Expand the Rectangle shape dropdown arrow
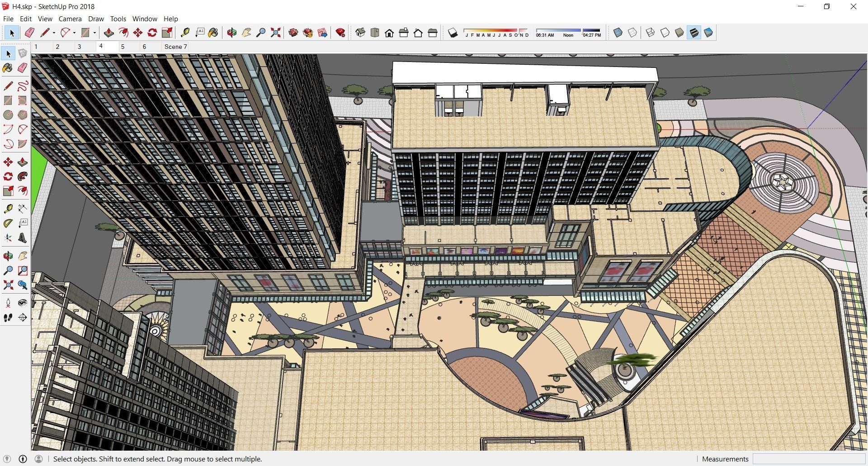Viewport: 868px width, 466px height. click(94, 33)
